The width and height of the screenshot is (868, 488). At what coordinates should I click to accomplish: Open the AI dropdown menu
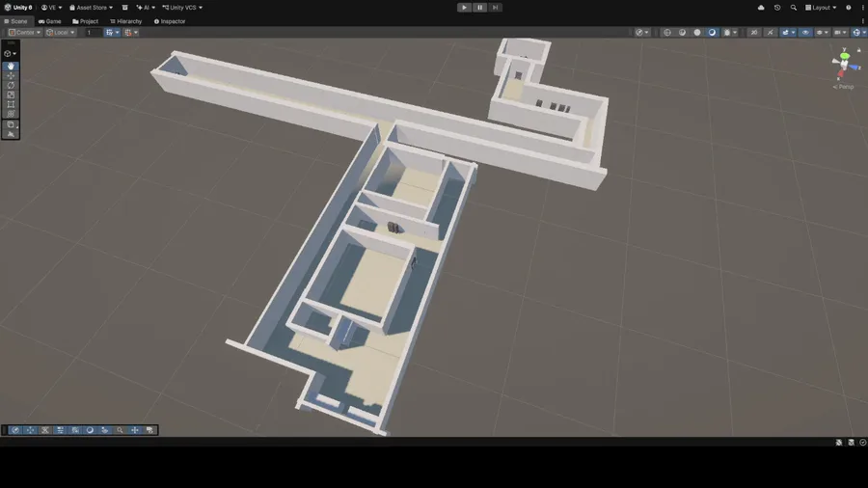146,7
